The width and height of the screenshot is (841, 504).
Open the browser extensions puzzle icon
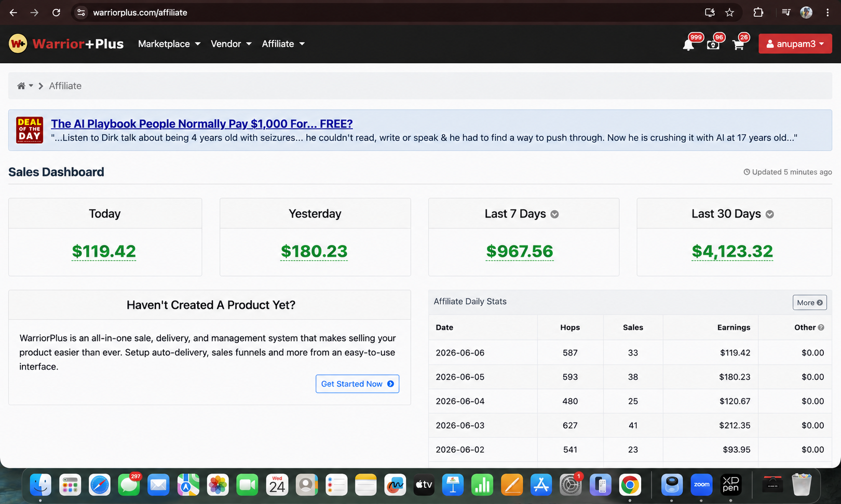(758, 12)
